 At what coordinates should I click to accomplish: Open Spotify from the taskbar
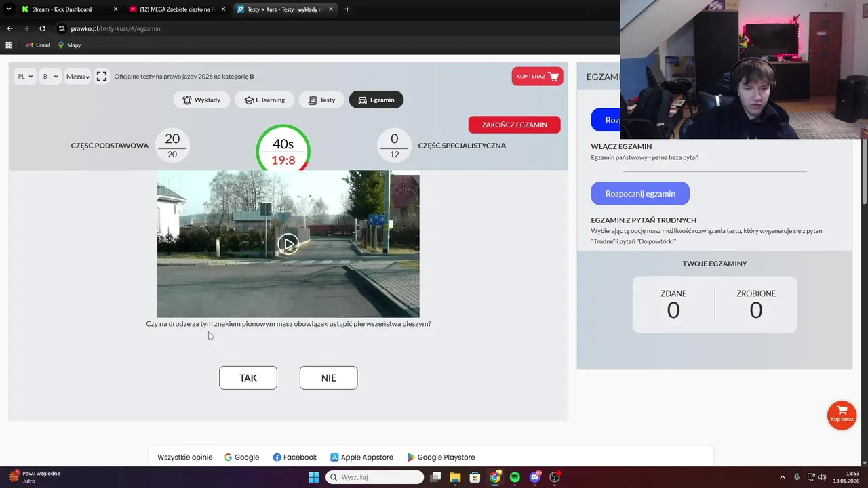pyautogui.click(x=515, y=477)
